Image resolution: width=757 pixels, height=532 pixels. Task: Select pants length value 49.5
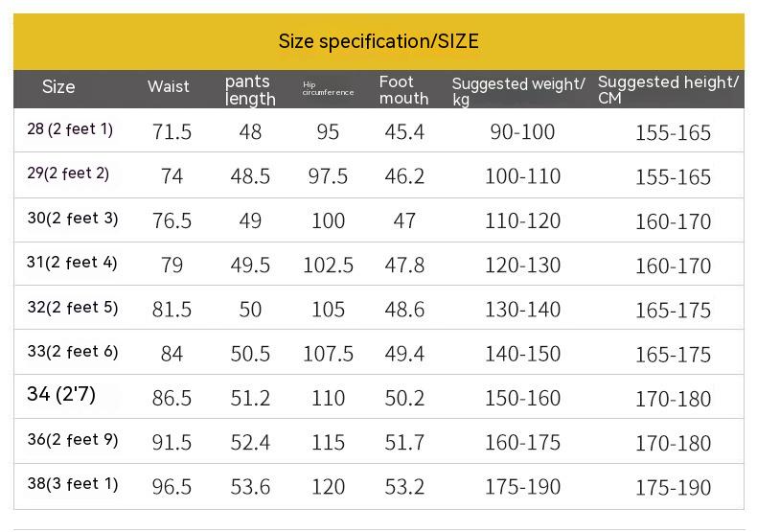250,266
